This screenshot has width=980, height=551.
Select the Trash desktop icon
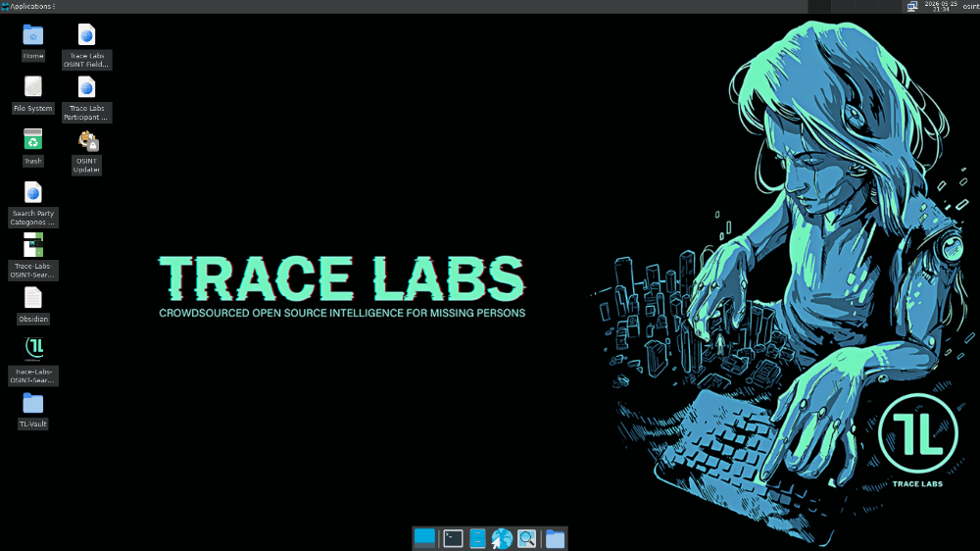(x=33, y=139)
